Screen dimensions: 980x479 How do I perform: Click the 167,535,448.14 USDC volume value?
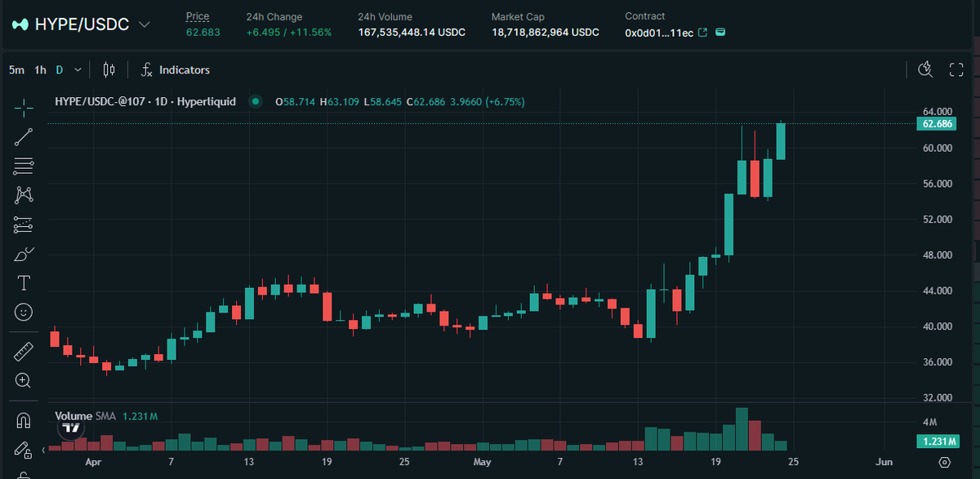coord(412,33)
